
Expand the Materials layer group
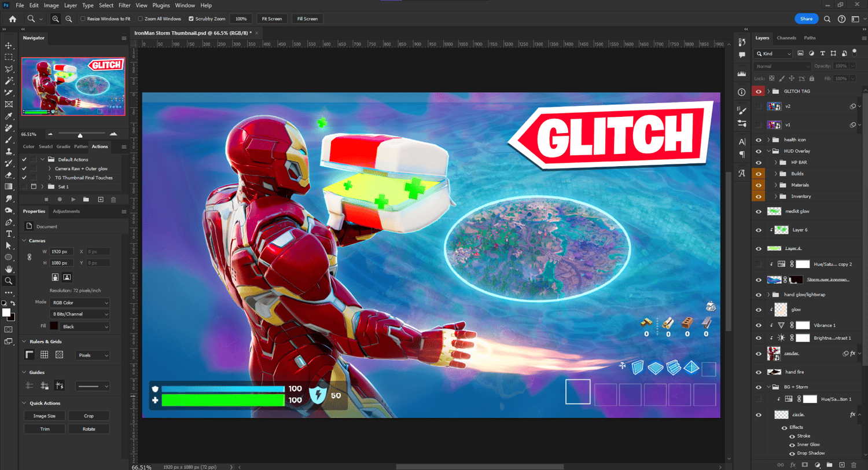pos(775,185)
